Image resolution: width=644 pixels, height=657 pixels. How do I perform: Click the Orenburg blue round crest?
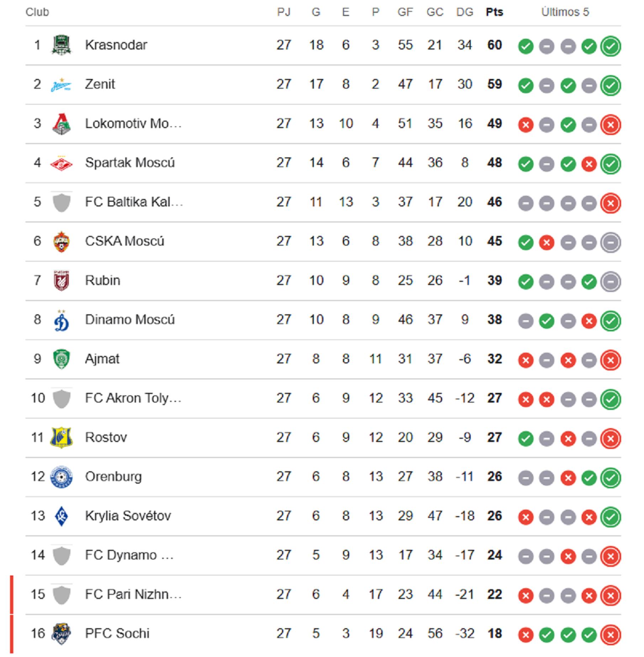tap(61, 477)
